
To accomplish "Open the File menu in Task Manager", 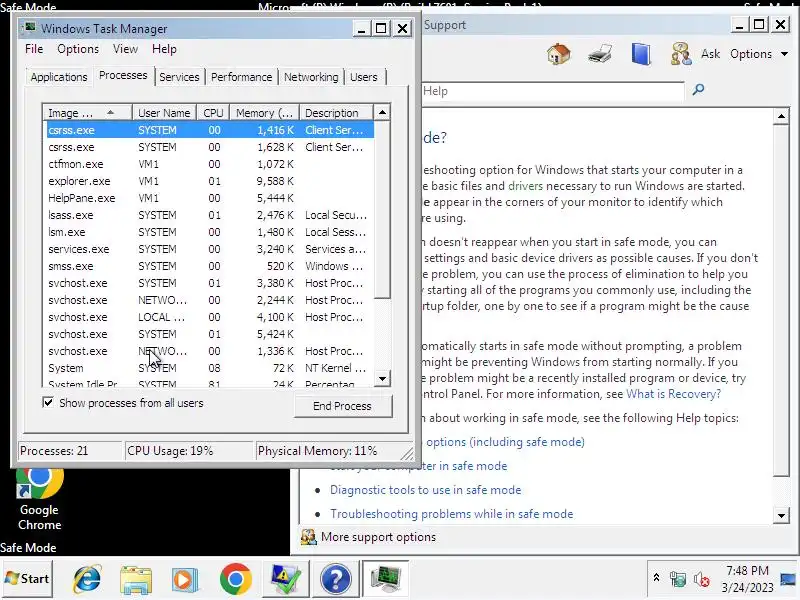I will pyautogui.click(x=34, y=49).
